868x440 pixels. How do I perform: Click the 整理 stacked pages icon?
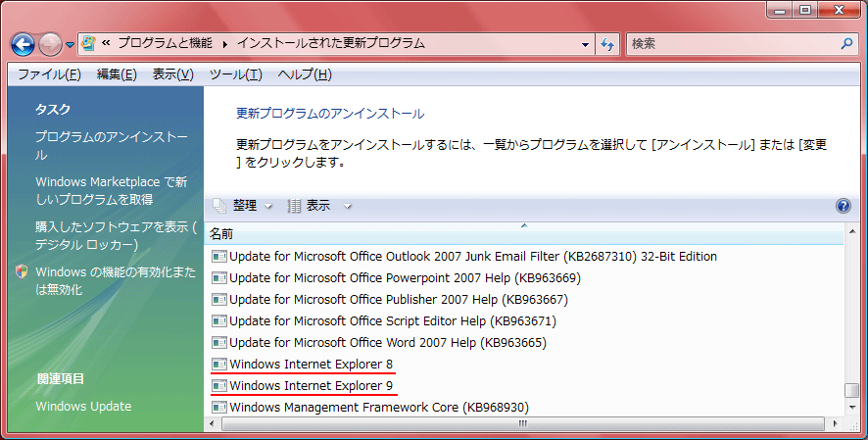tap(219, 206)
